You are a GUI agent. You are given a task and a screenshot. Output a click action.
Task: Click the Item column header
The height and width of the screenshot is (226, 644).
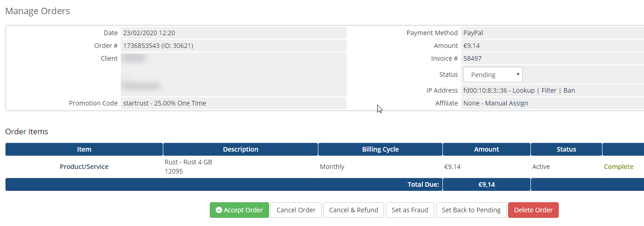click(84, 149)
